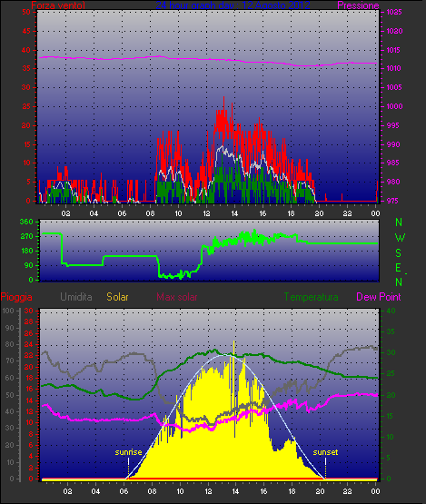The height and width of the screenshot is (504, 426).
Task: Click the '1010' pressure axis value
Action: [393, 68]
